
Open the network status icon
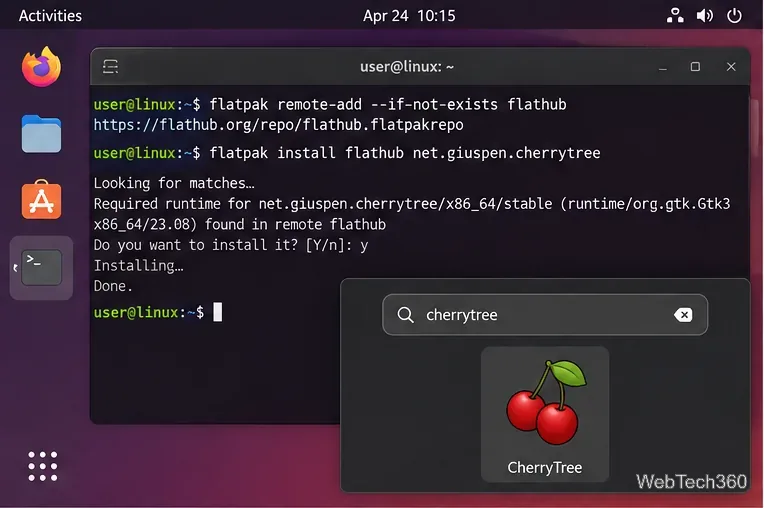(675, 16)
